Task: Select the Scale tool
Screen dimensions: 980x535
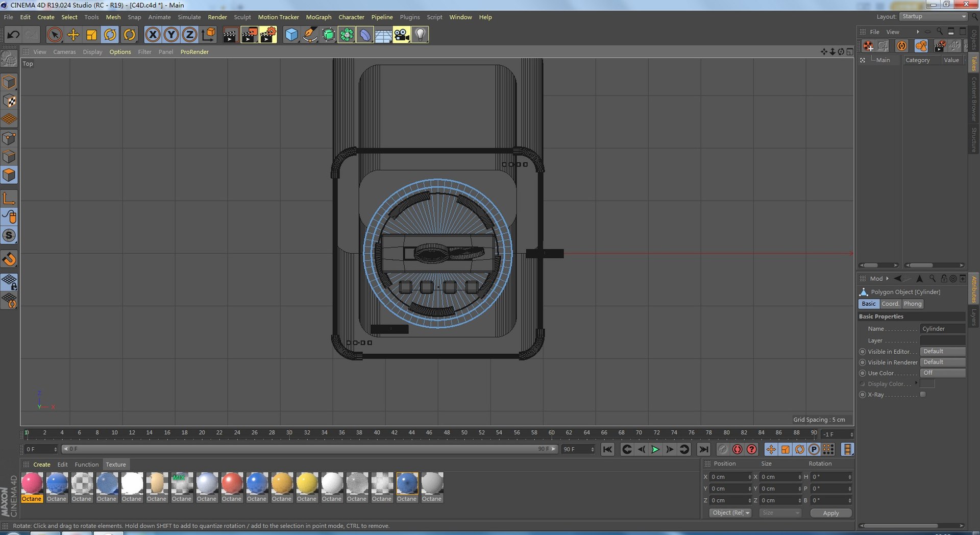Action: (x=92, y=35)
